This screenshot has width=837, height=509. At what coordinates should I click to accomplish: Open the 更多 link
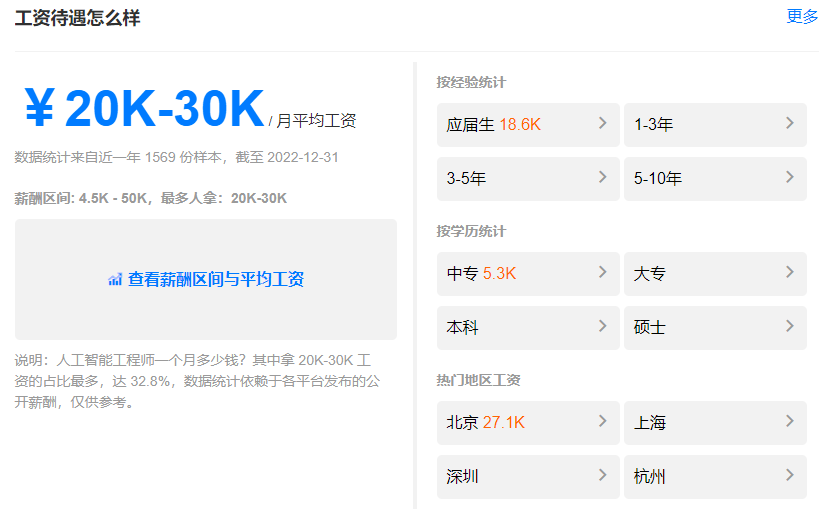(x=802, y=17)
